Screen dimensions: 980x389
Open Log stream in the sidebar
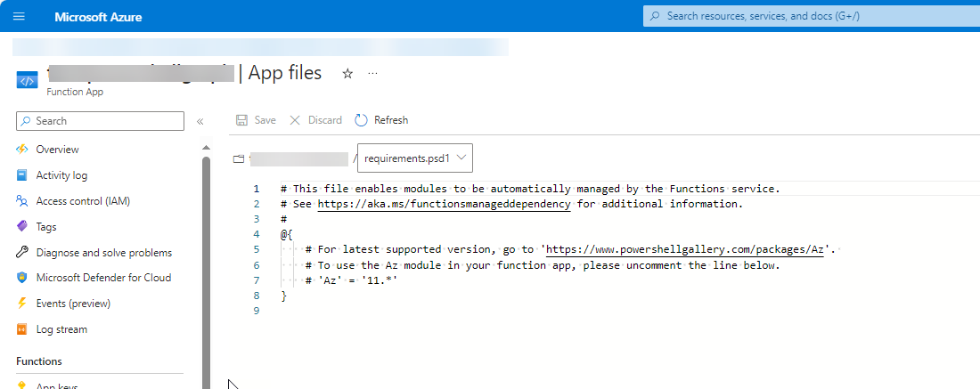point(61,329)
